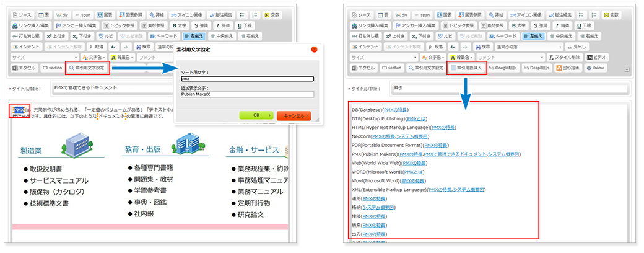
Task: Insert bulleted list in the 索引 editor toolbar
Action: click(x=580, y=15)
